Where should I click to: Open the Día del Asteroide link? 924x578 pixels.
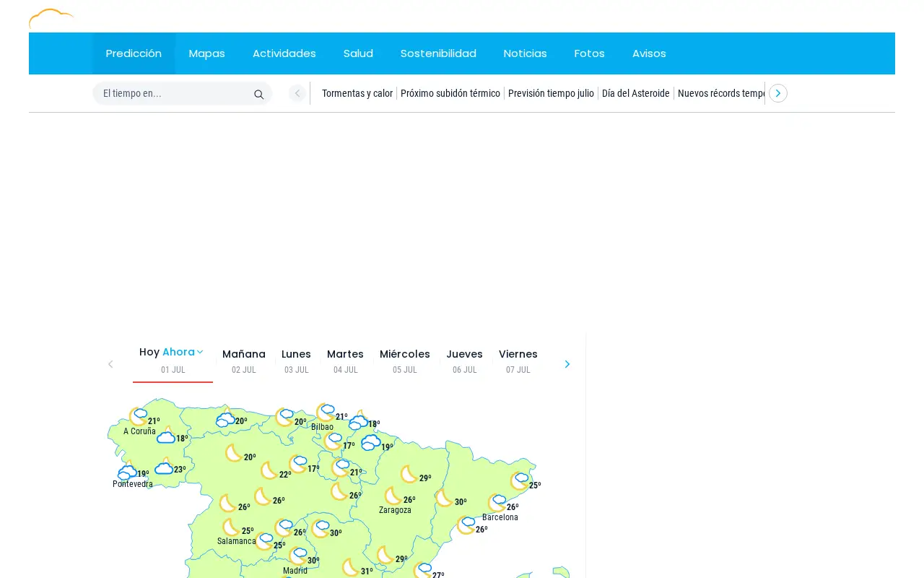click(636, 93)
